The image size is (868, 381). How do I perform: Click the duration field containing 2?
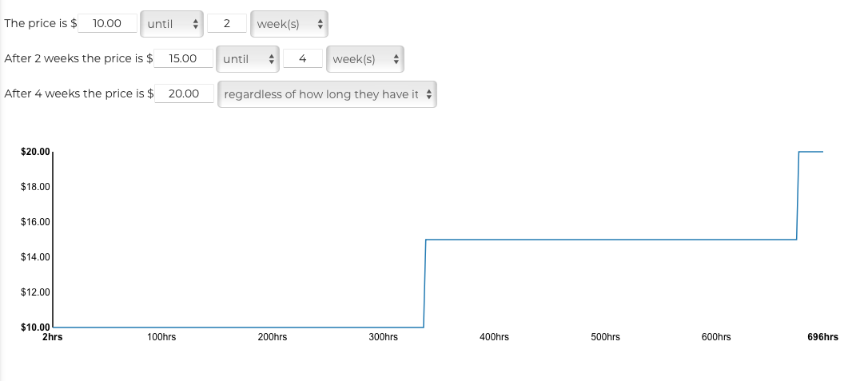pos(227,24)
